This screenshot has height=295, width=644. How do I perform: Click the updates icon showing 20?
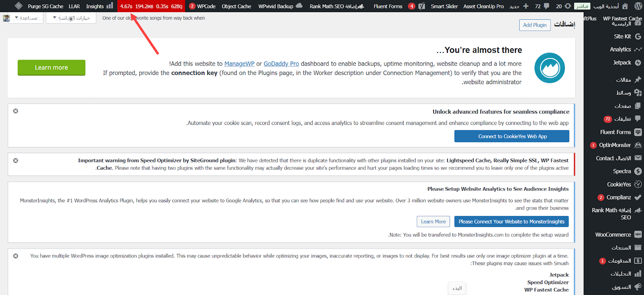coord(568,6)
